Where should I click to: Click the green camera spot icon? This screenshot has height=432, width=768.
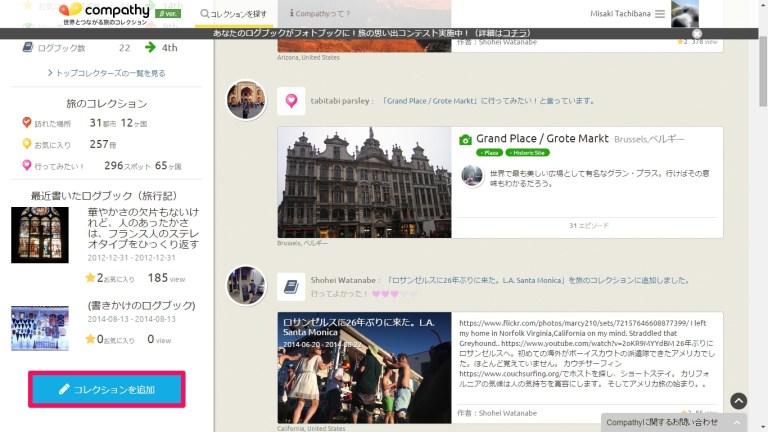point(465,140)
